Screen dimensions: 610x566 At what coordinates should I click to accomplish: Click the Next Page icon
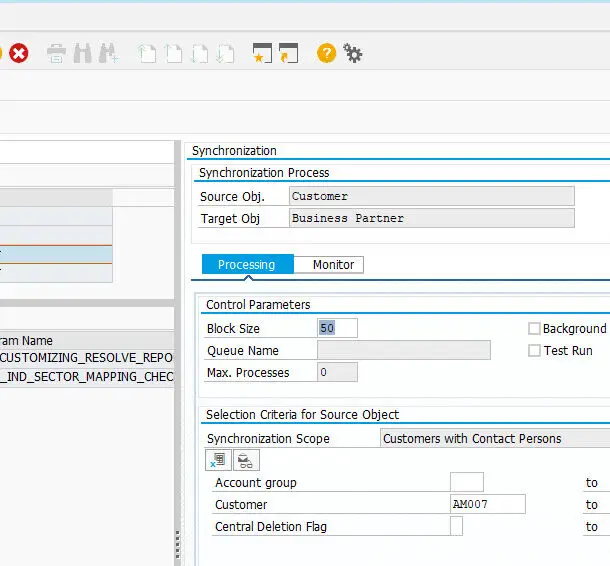pos(200,53)
